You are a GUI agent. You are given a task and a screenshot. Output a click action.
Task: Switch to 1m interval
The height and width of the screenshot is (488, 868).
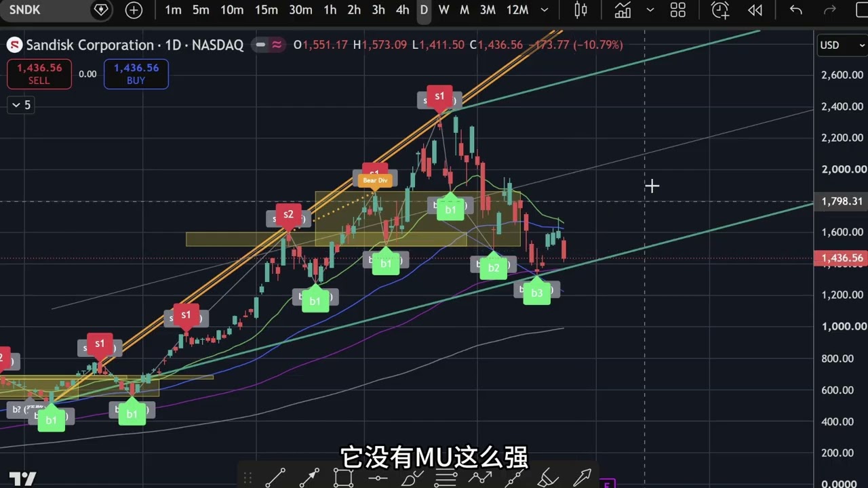pos(173,10)
